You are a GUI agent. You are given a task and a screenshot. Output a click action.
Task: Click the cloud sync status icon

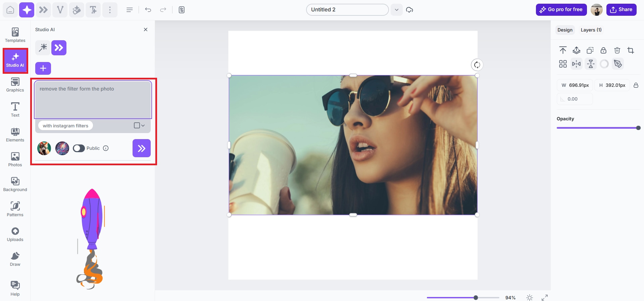(x=409, y=10)
